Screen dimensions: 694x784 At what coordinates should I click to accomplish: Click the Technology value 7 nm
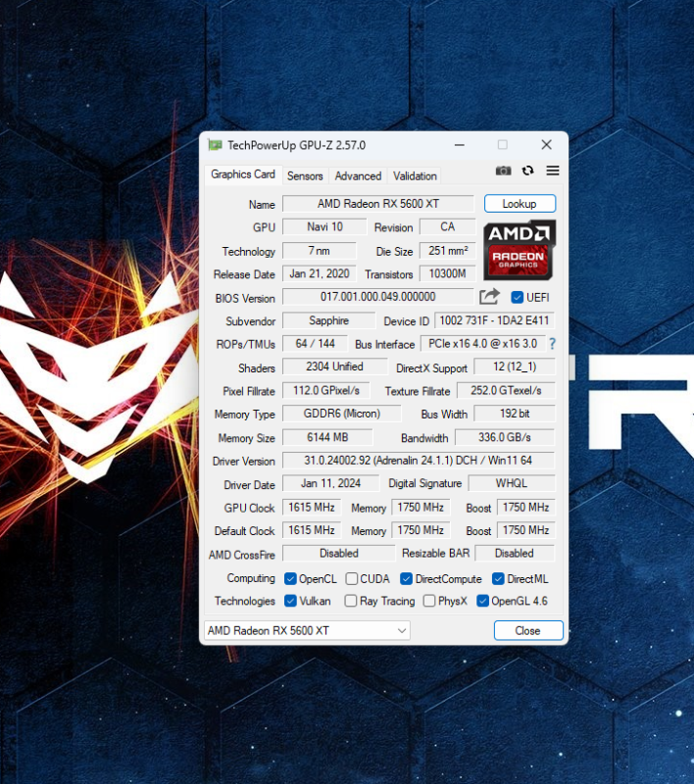point(319,251)
